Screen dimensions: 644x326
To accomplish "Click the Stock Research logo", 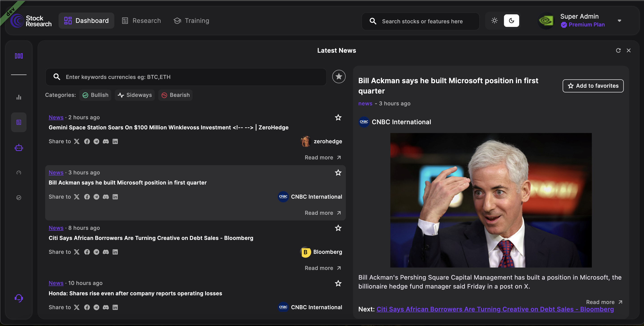I will pyautogui.click(x=31, y=21).
